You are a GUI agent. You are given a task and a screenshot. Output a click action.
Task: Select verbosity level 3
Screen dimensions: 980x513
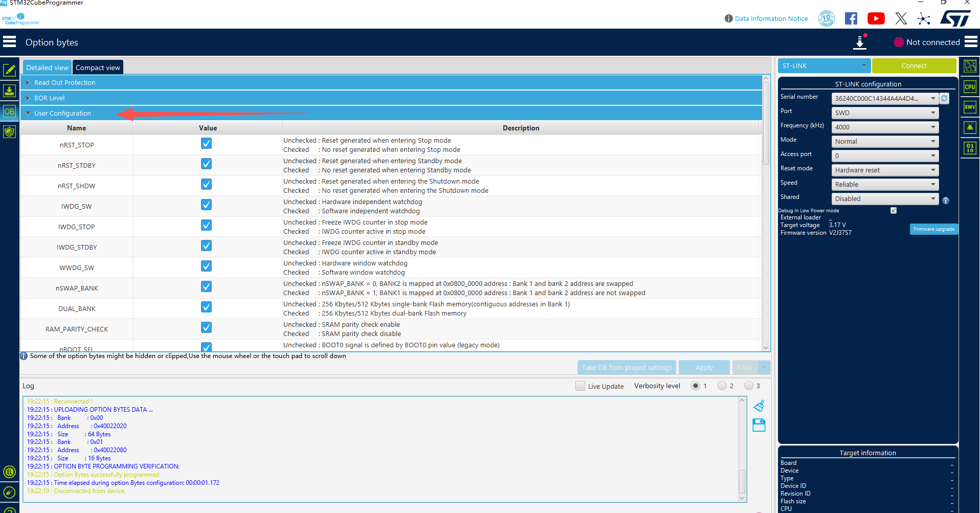749,386
